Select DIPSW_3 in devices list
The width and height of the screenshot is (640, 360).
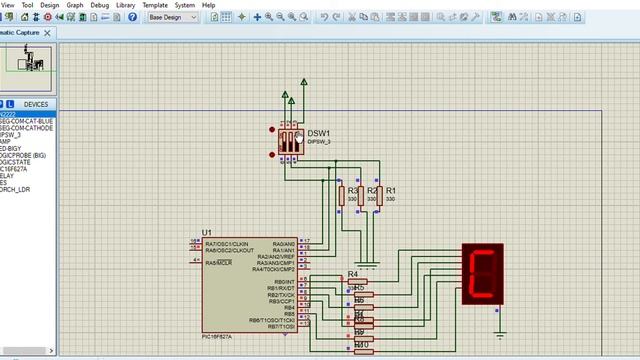[11, 135]
